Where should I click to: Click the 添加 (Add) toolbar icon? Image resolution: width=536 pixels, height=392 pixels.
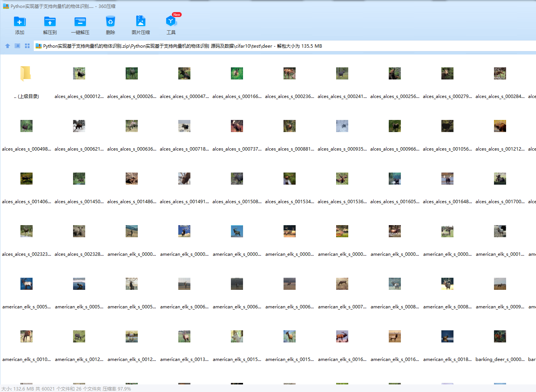pos(20,22)
